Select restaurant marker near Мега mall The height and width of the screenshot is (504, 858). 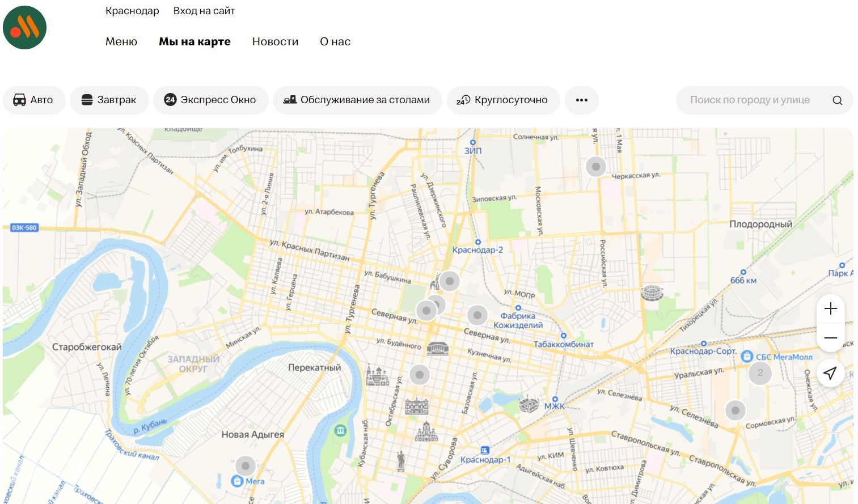[246, 466]
